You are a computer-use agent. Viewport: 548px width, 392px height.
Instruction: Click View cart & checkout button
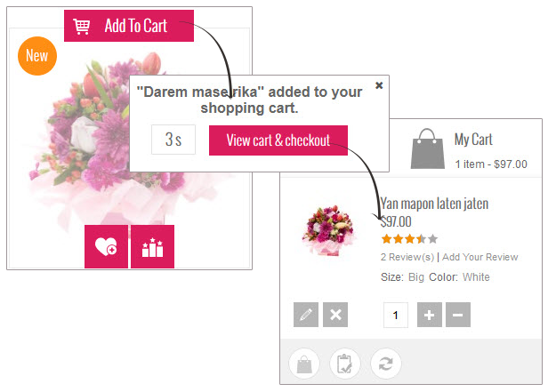click(278, 140)
